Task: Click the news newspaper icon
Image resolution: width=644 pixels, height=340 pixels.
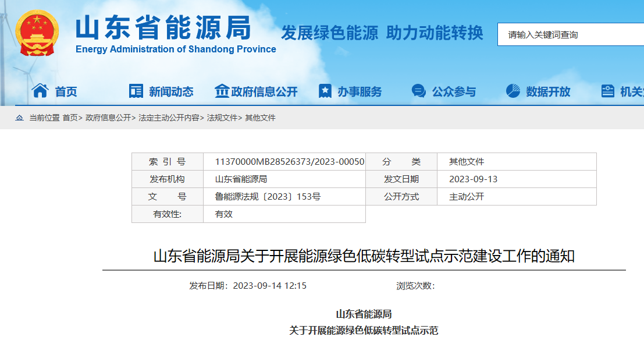Action: [136, 91]
